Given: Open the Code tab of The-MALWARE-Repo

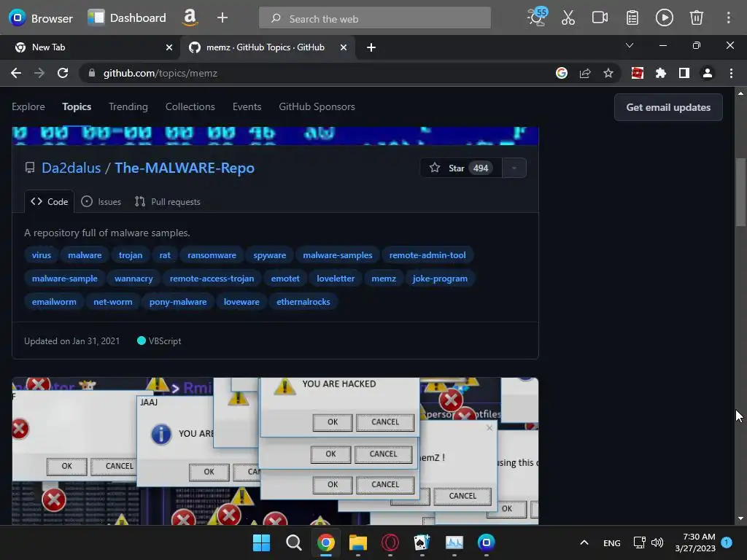Looking at the screenshot, I should [49, 201].
